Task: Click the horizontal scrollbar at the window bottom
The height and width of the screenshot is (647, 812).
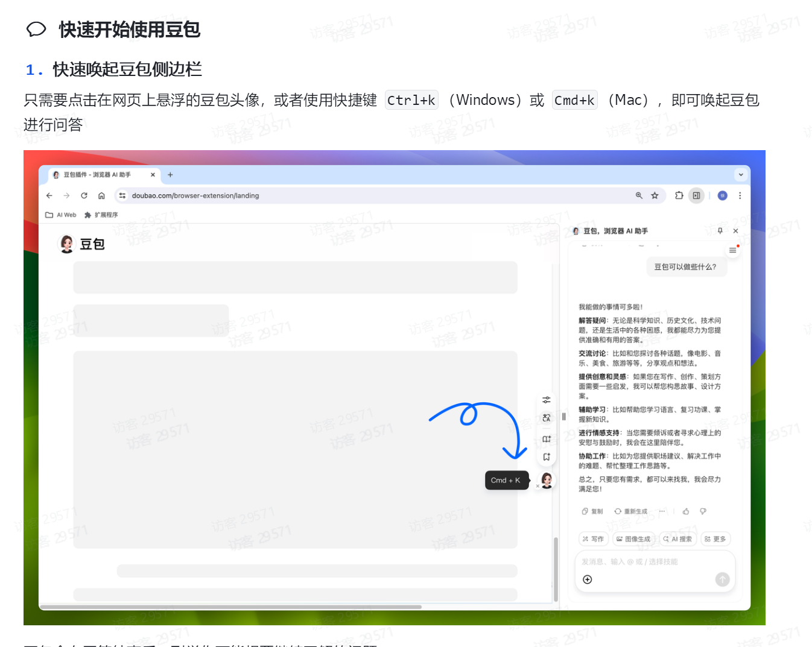Action: click(230, 607)
